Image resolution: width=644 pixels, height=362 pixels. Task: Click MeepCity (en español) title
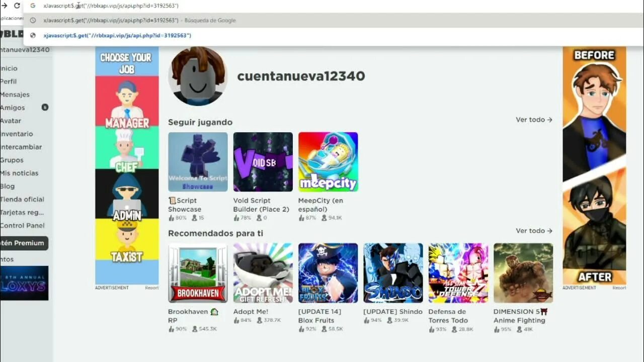click(321, 205)
